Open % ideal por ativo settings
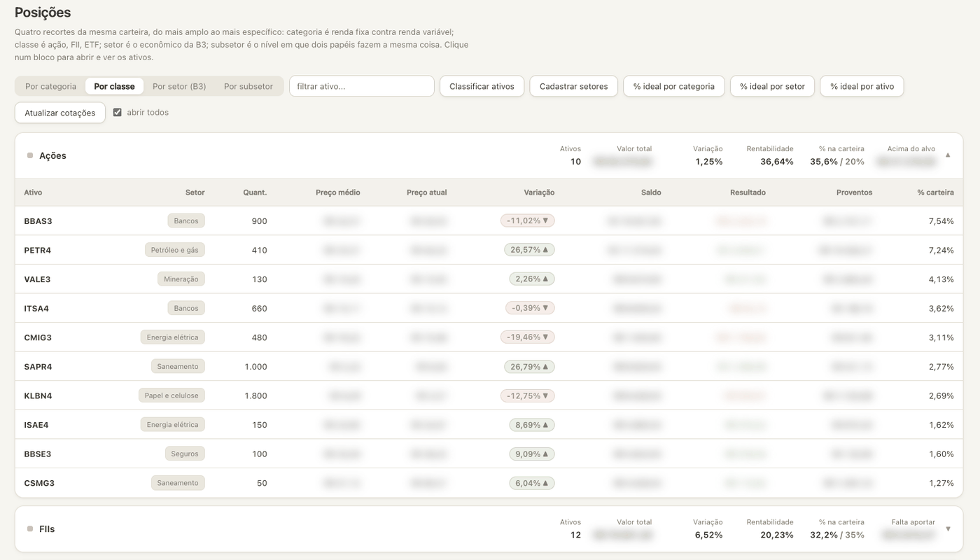This screenshot has height=560, width=980. pyautogui.click(x=862, y=86)
